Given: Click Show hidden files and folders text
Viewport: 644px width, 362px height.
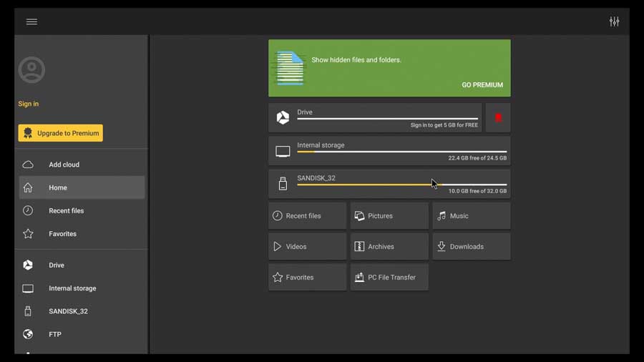Looking at the screenshot, I should click(356, 60).
